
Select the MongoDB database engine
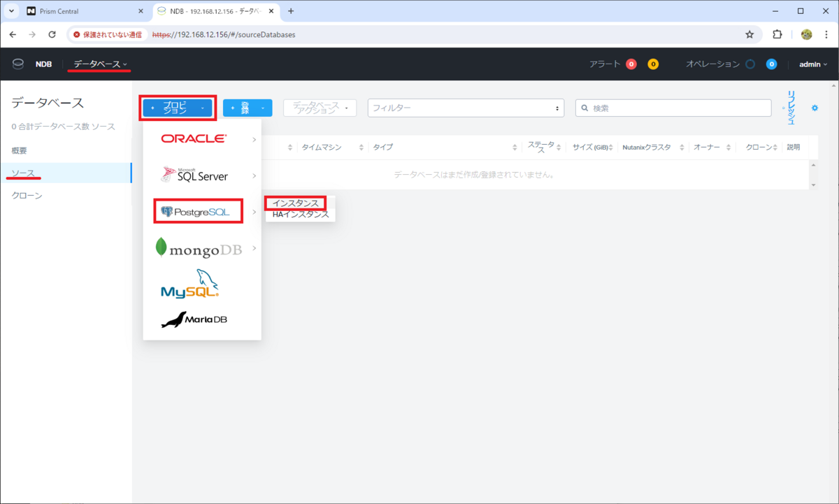click(198, 248)
